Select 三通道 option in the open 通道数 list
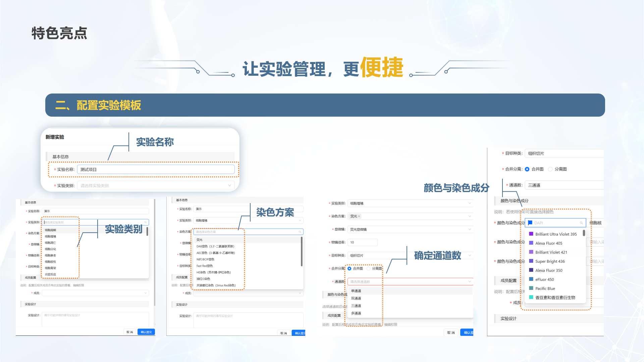Screen dimensions: 644x362 pyautogui.click(x=356, y=306)
